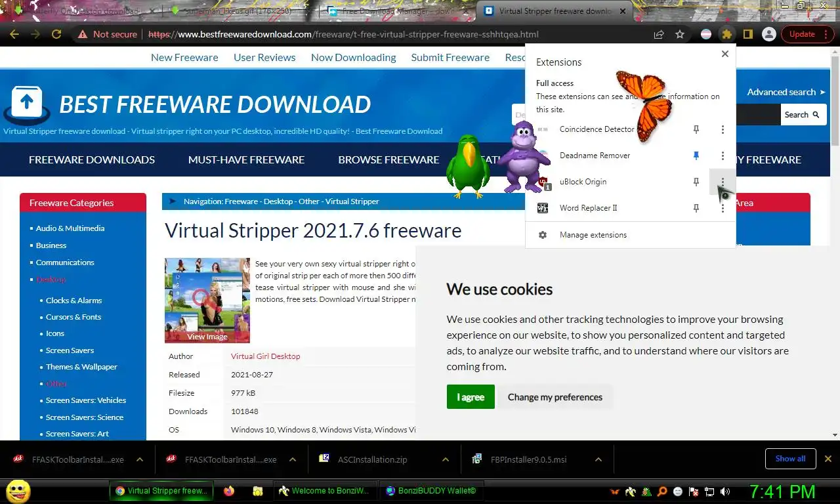The height and width of the screenshot is (504, 840).
Task: Open the Chrome profile avatar
Action: [x=768, y=34]
